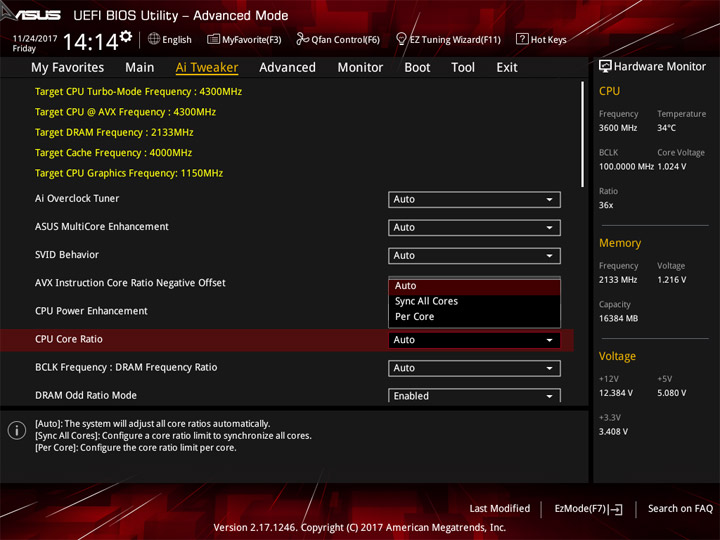Screen dimensions: 720x540
Task: Click the core voltage value 1.024 V
Action: tap(671, 167)
